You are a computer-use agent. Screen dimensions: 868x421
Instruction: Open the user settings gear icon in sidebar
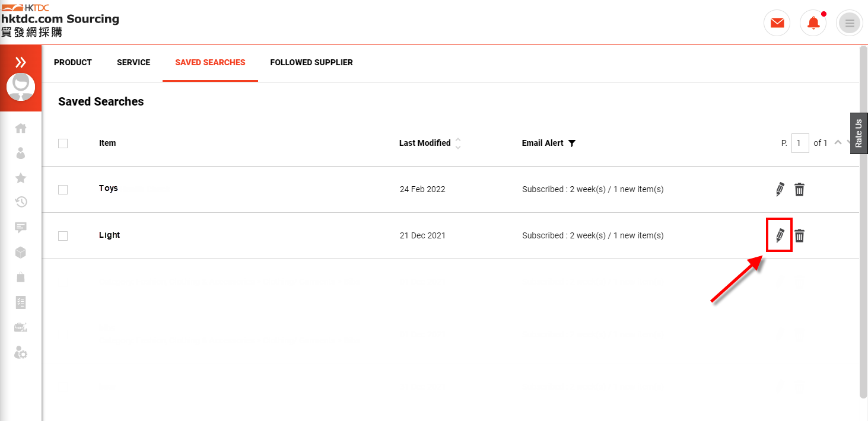click(21, 352)
